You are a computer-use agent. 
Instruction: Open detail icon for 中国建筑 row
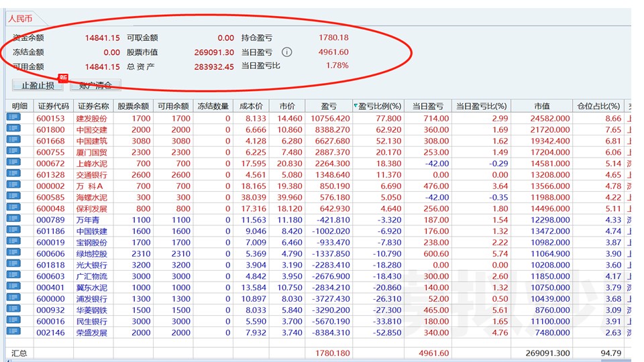tap(13, 139)
